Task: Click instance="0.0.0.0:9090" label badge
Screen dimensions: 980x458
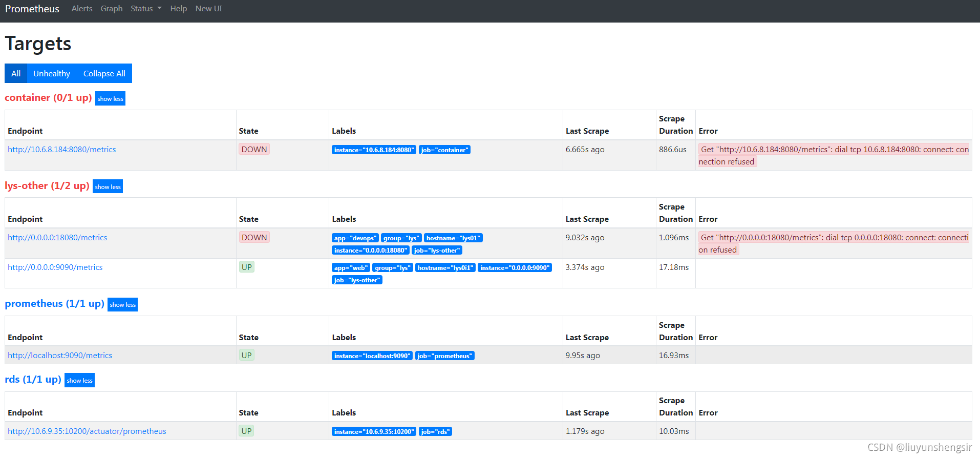Action: 515,268
